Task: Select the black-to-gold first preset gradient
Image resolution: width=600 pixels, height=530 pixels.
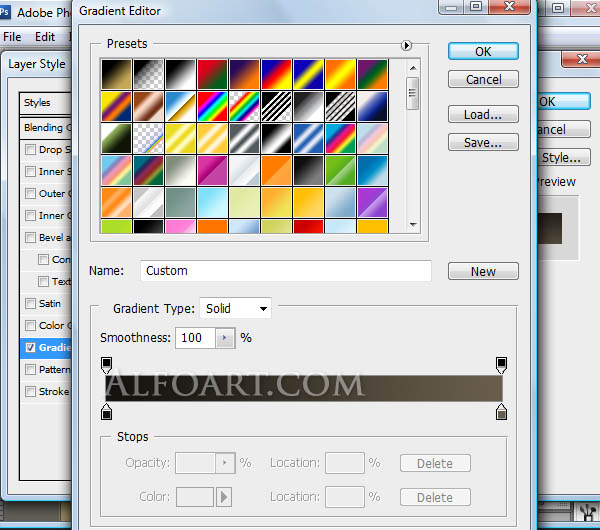Action: 116,74
